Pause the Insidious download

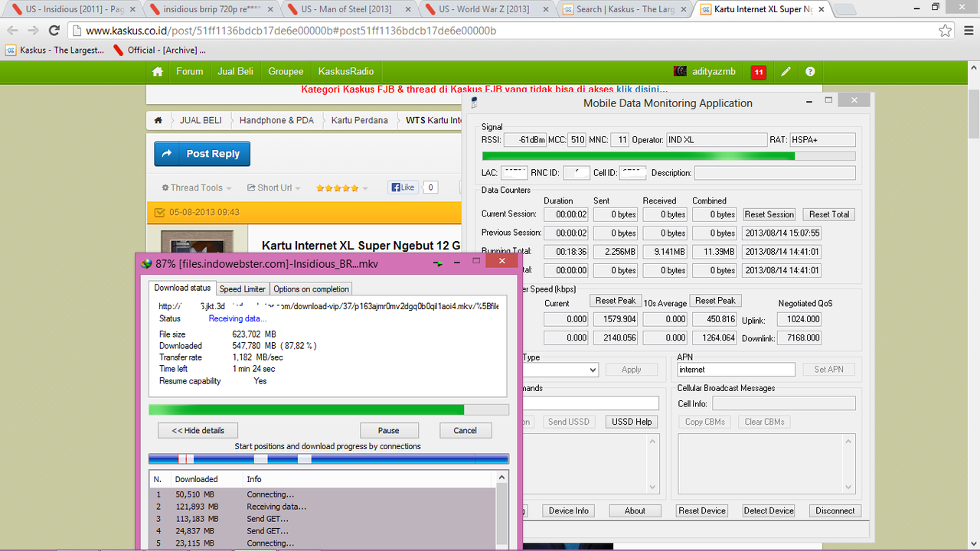coord(388,430)
